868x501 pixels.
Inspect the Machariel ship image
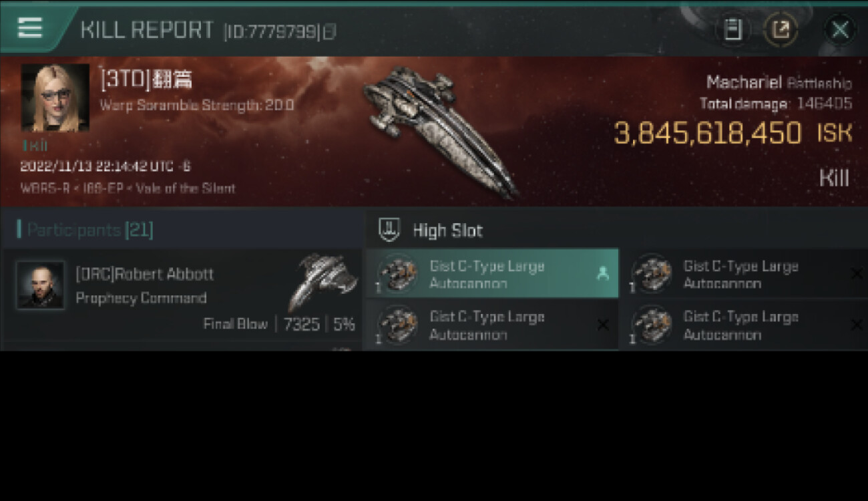tap(441, 130)
